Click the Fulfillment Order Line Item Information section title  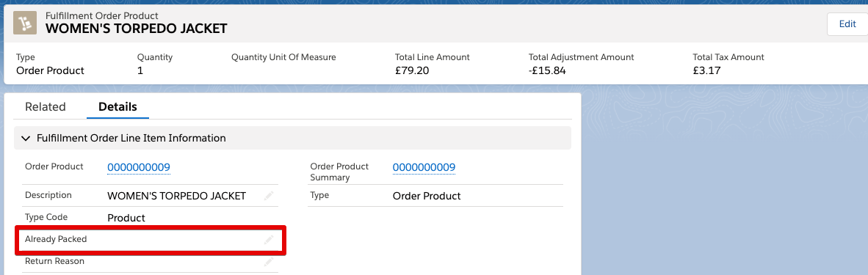click(x=131, y=139)
